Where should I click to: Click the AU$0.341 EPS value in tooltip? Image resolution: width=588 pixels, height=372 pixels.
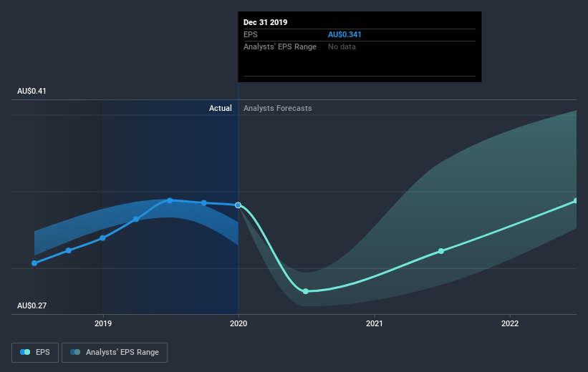coord(344,34)
